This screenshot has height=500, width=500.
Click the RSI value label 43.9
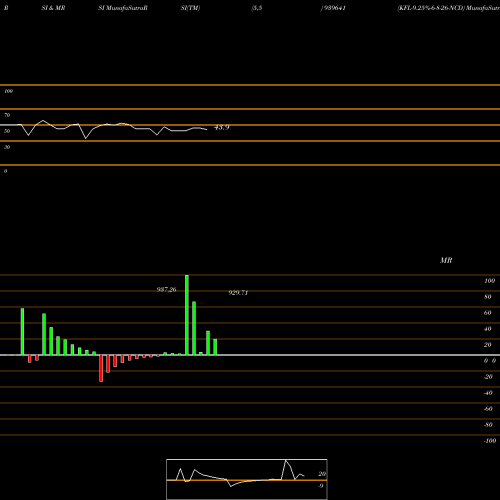click(222, 127)
